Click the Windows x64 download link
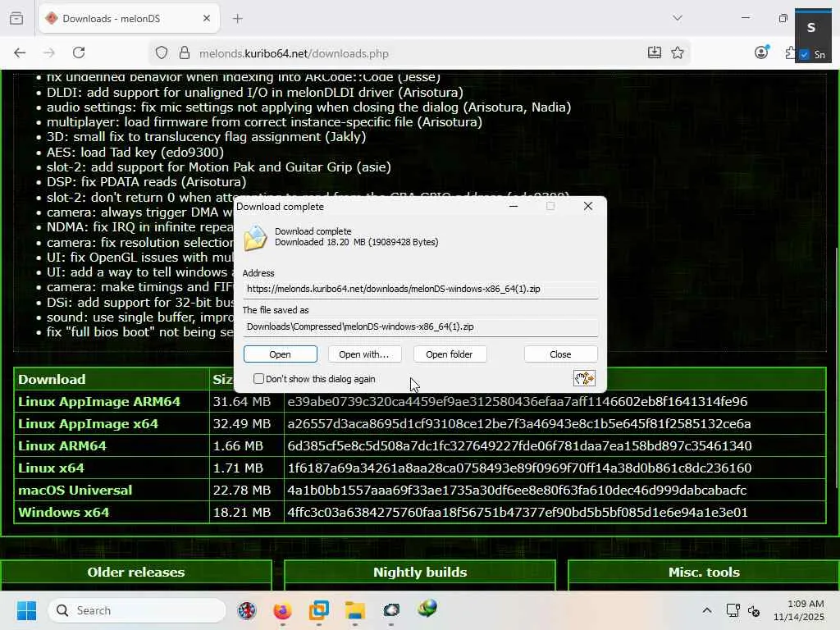This screenshot has width=840, height=630. coord(64,512)
